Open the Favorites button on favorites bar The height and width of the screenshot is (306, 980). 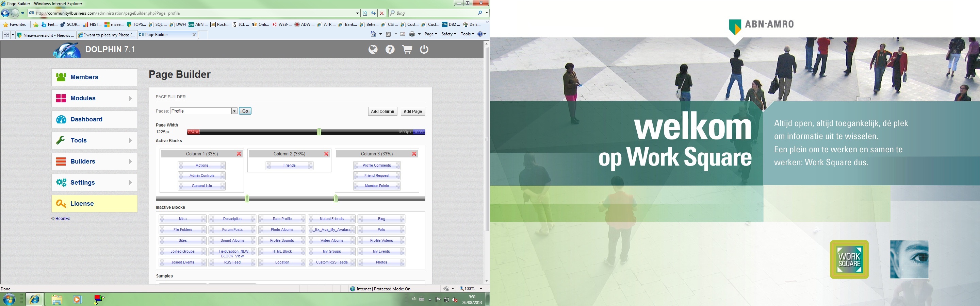click(14, 25)
